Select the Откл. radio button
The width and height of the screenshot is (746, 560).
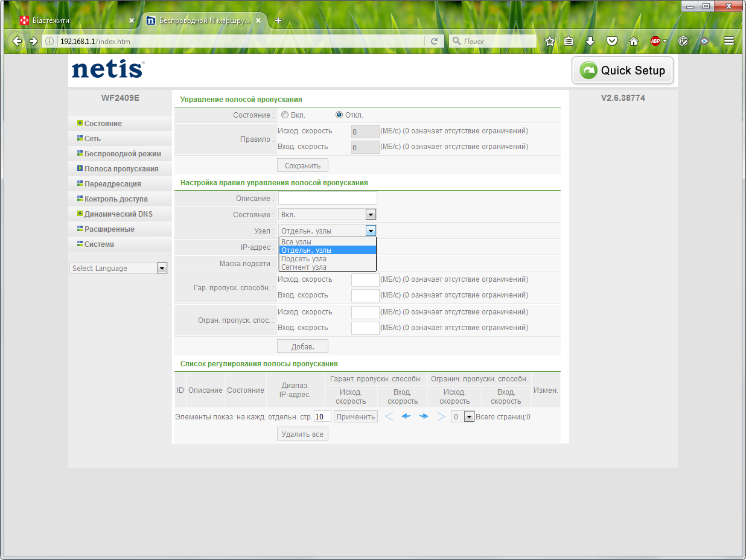tap(339, 115)
